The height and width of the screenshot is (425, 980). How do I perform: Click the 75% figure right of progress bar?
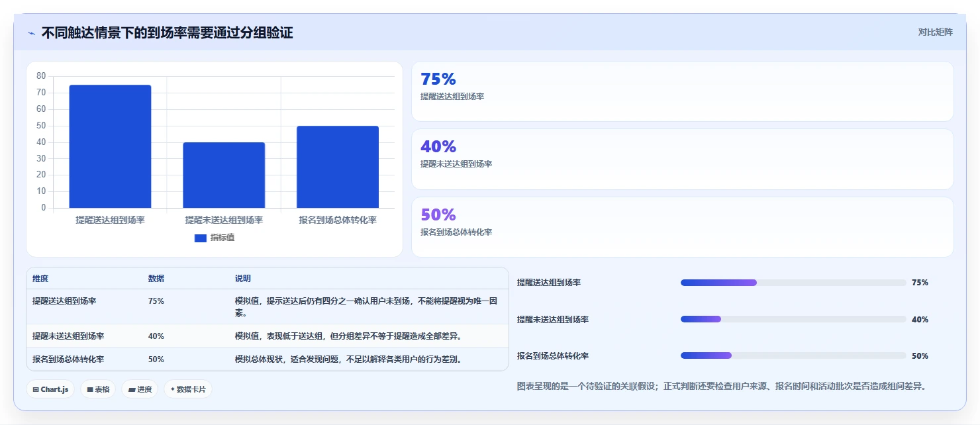tap(920, 283)
